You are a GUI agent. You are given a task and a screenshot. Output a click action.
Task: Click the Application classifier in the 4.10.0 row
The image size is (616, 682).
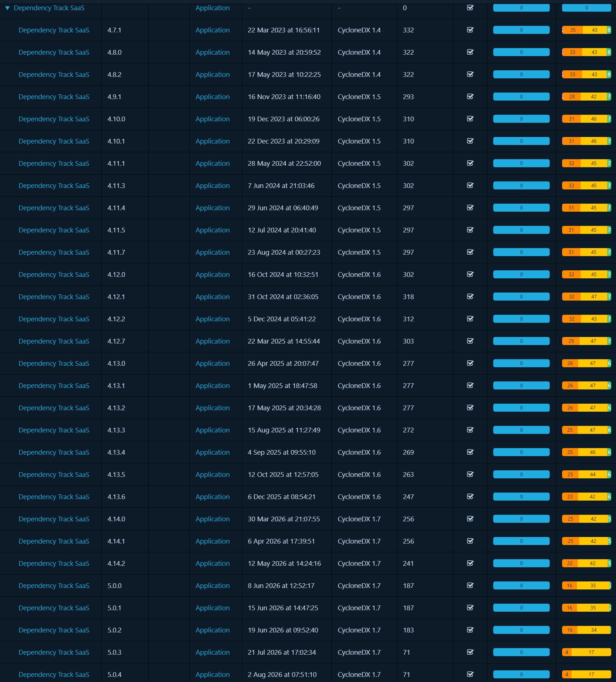click(212, 119)
